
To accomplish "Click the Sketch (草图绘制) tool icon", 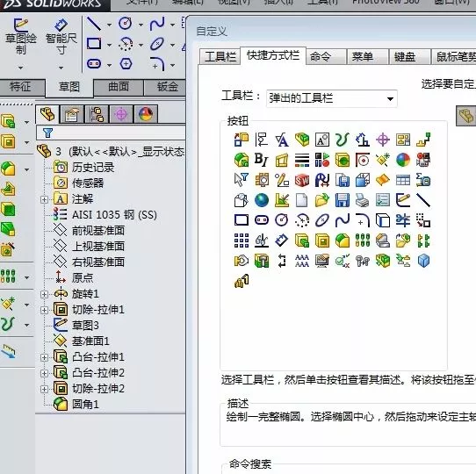I will tap(21, 25).
